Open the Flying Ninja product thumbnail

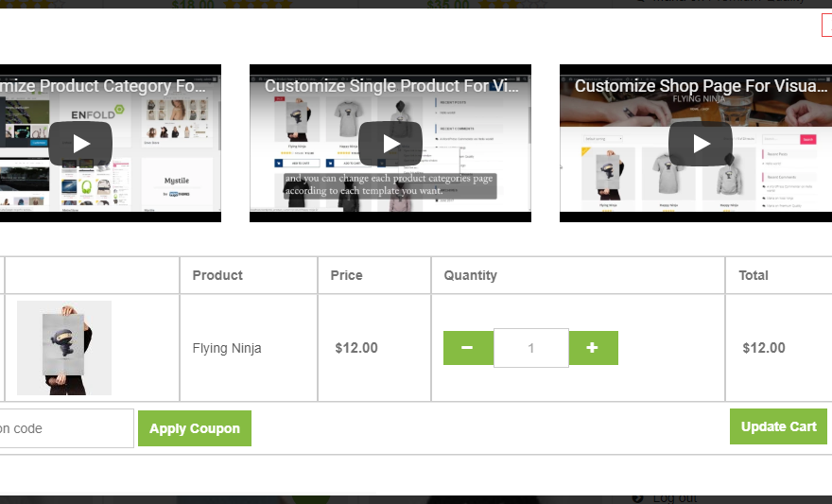[64, 348]
